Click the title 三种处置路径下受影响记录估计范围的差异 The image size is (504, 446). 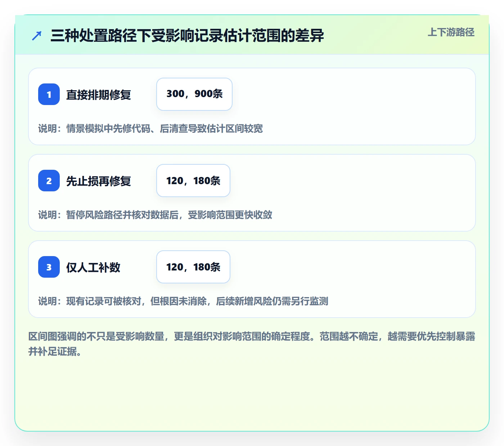(187, 36)
